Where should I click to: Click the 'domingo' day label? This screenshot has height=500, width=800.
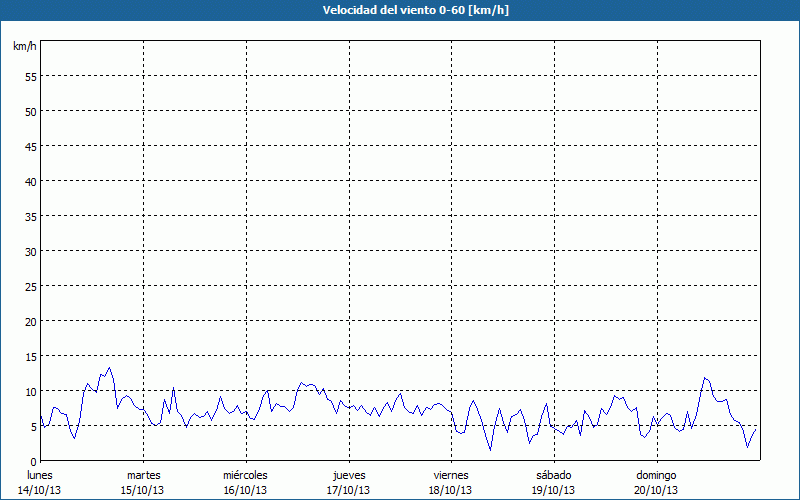click(x=656, y=475)
